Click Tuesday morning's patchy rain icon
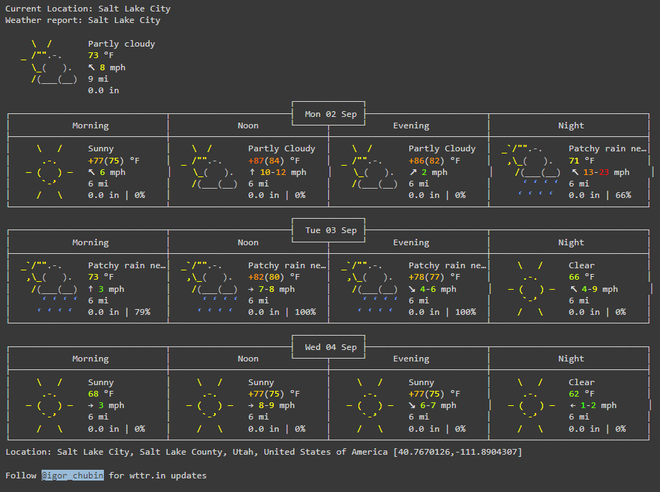Screen dimensions: 660x492 tap(49, 289)
